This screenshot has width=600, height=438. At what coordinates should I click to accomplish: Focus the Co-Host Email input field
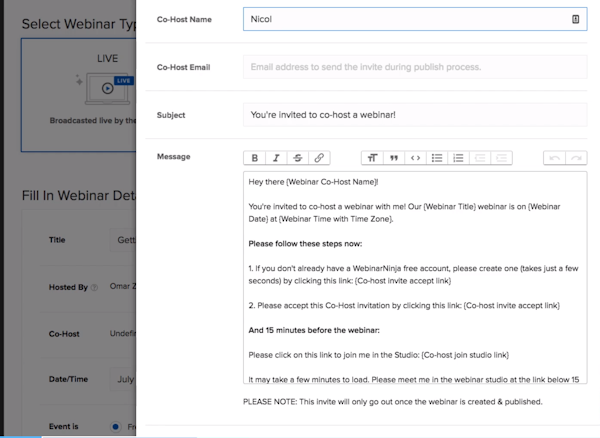pyautogui.click(x=414, y=67)
